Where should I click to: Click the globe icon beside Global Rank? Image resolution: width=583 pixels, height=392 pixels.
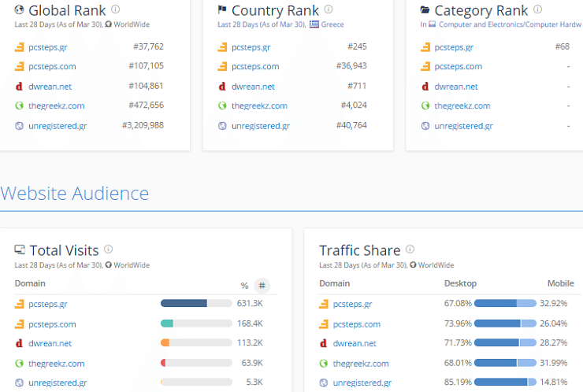(20, 9)
